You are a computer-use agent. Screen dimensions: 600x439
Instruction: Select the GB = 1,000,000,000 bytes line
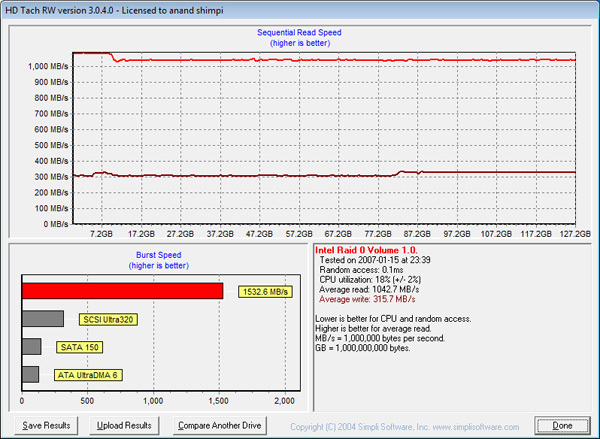[x=362, y=348]
